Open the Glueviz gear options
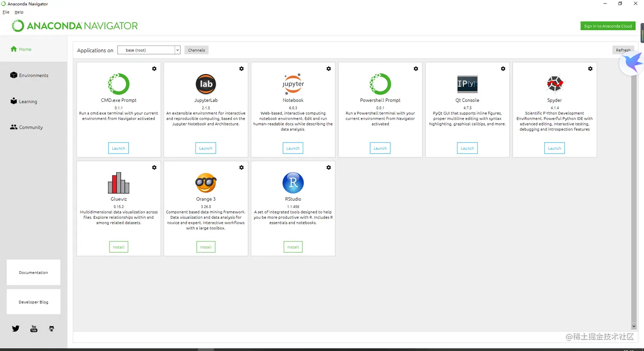 [x=154, y=168]
